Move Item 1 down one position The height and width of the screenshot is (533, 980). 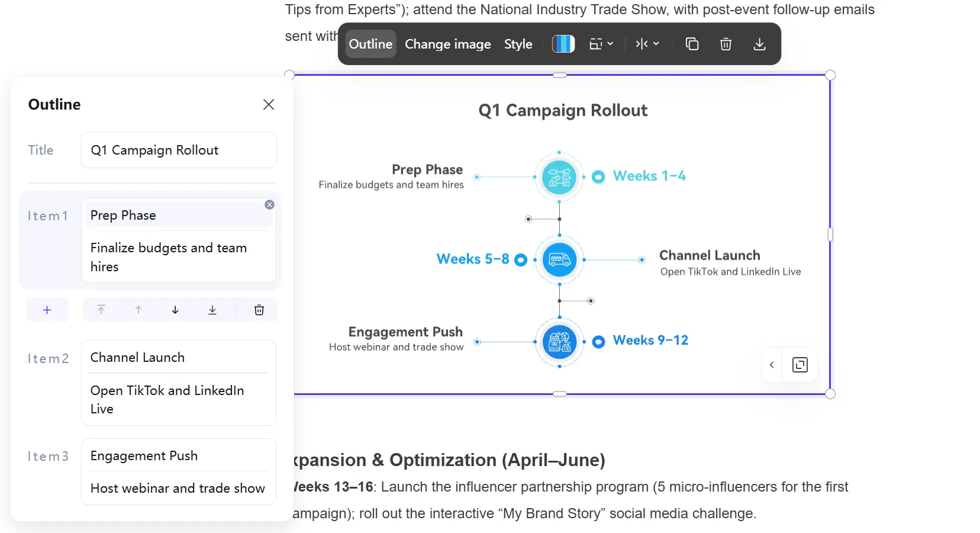[x=175, y=310]
